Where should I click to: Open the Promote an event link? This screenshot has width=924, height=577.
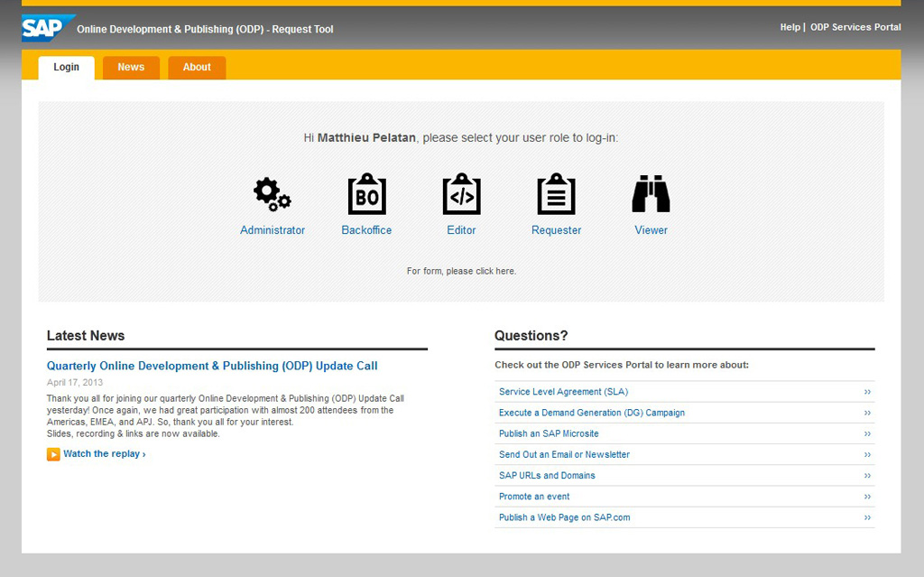pos(534,497)
